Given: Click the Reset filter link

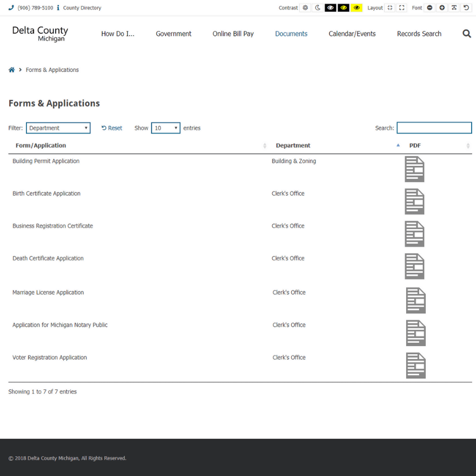Looking at the screenshot, I should pos(112,128).
